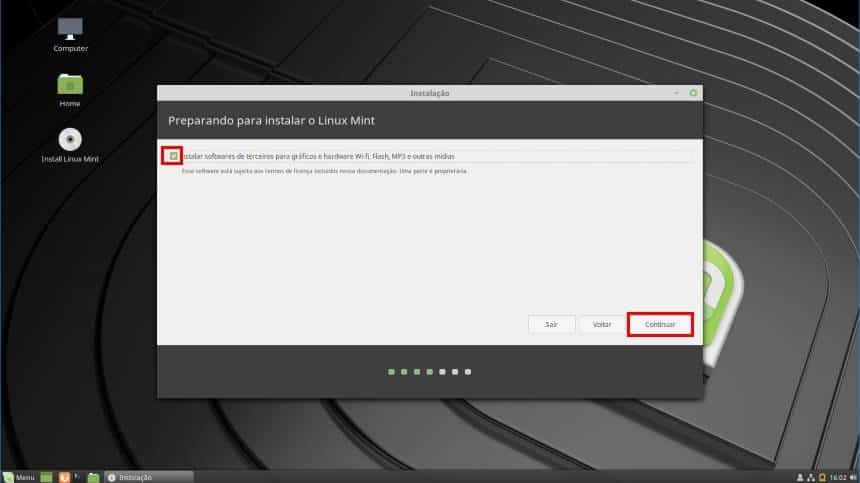Toggle the third-party software install checkbox

[x=173, y=156]
